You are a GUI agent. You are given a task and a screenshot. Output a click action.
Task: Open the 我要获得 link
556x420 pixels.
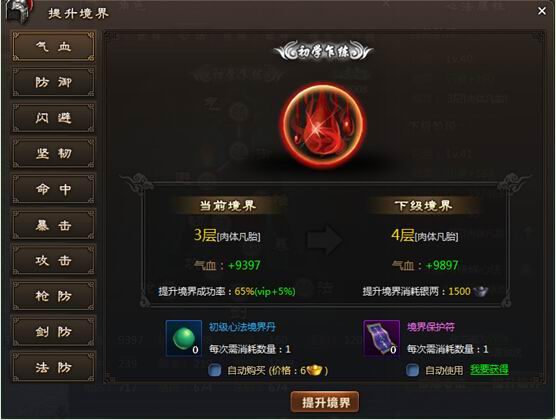[x=489, y=370]
